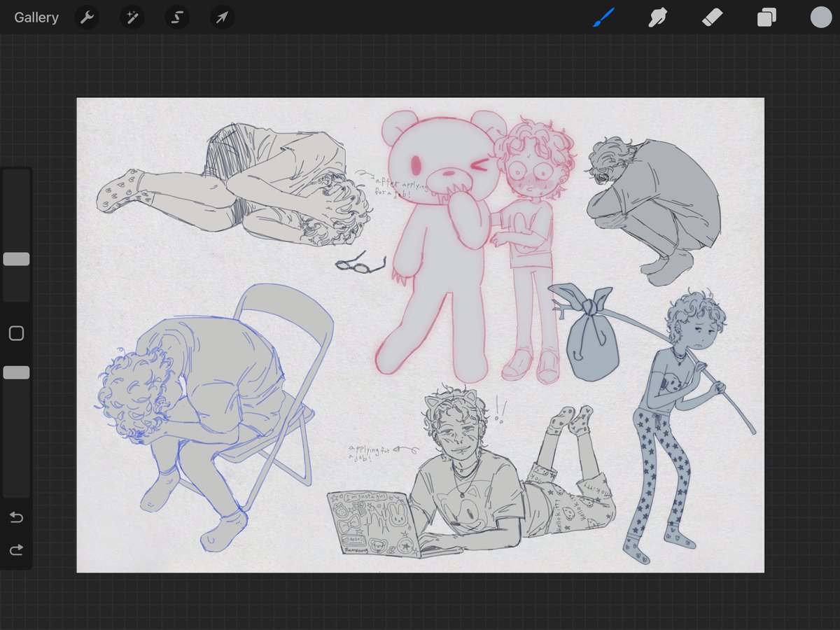Tap the square Modify button in sidebar

[x=16, y=333]
